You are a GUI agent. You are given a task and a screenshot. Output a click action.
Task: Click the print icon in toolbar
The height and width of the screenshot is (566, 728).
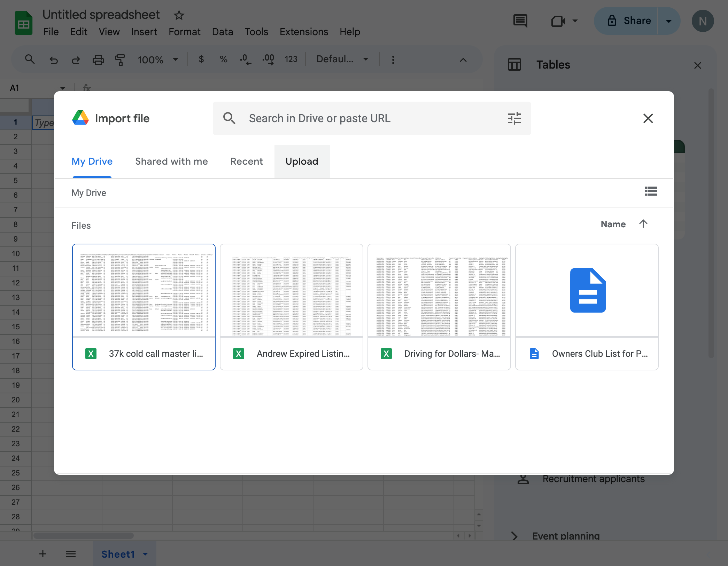pyautogui.click(x=98, y=60)
